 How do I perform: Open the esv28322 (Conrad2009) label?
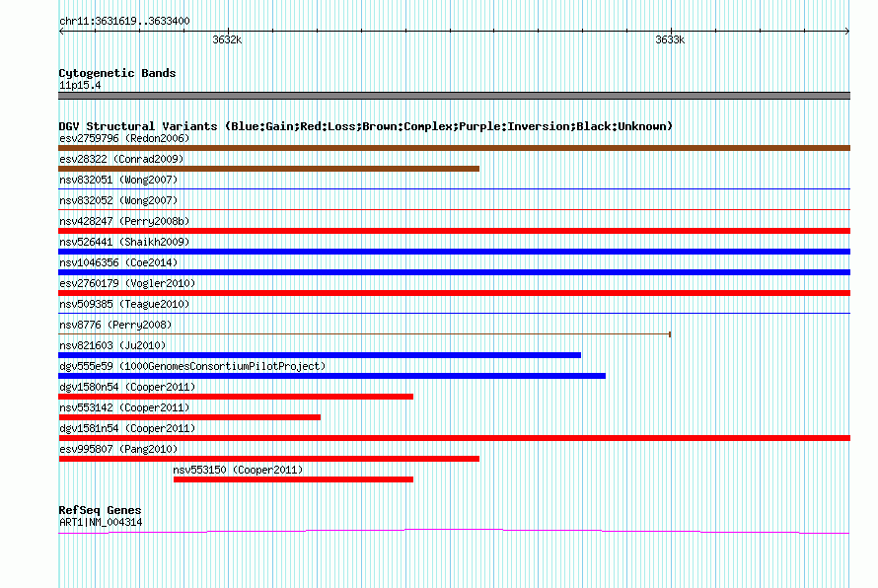[x=121, y=159]
